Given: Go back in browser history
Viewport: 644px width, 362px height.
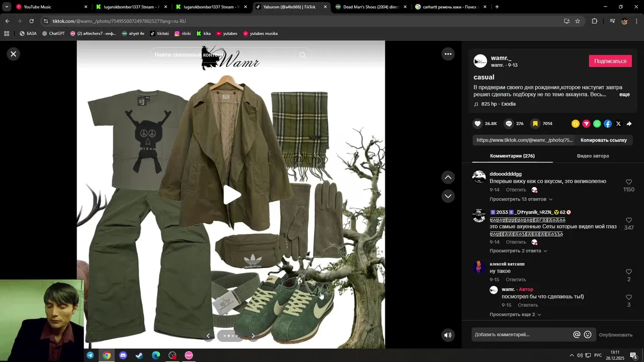Looking at the screenshot, I should point(7,21).
